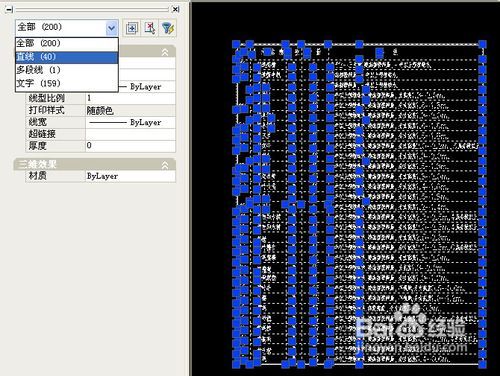Click the 超链接 property label
This screenshot has width=500, height=376.
pos(42,134)
